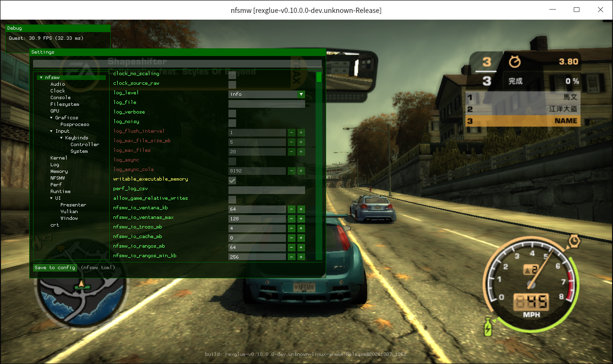The width and height of the screenshot is (613, 364).
Task: Decrease log_flush_interval with its minus button
Action: (292, 133)
